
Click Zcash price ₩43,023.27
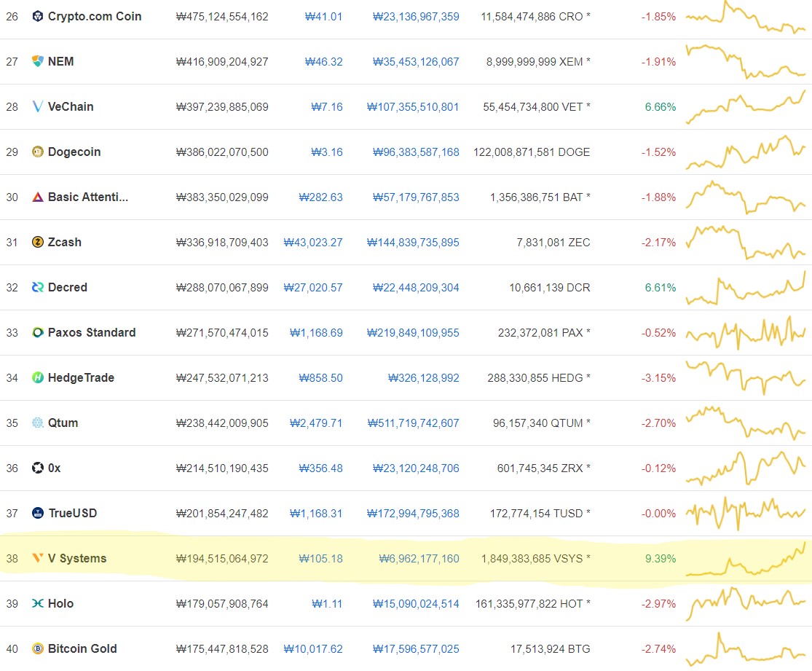coord(313,242)
